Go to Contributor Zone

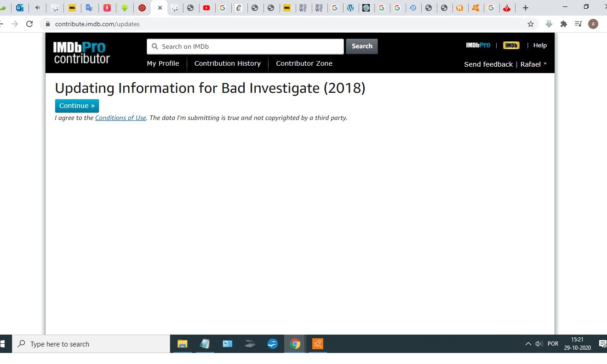point(304,63)
